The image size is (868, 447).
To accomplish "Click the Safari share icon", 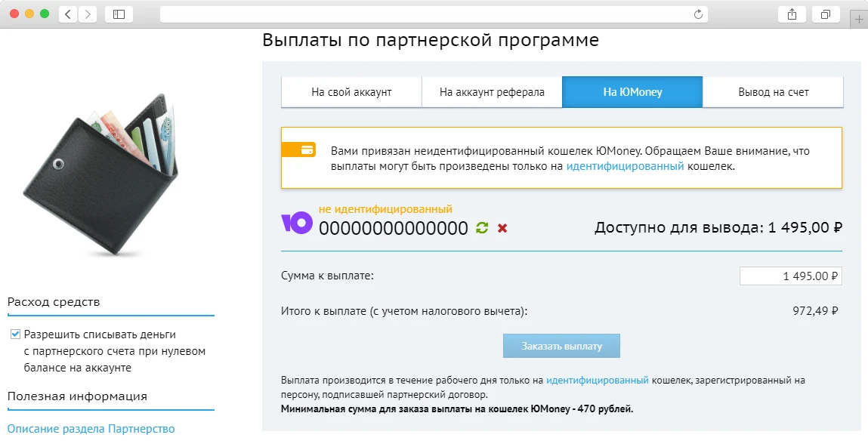I will point(791,14).
